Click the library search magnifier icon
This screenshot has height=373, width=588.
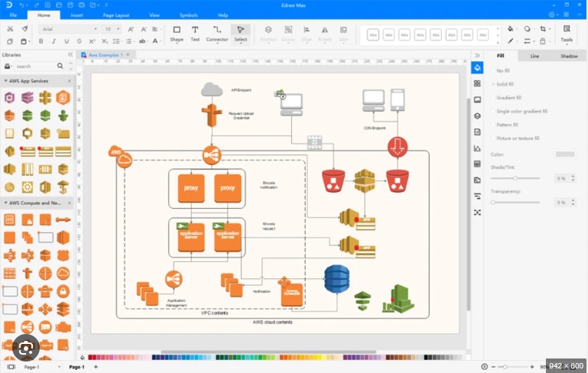(x=60, y=66)
